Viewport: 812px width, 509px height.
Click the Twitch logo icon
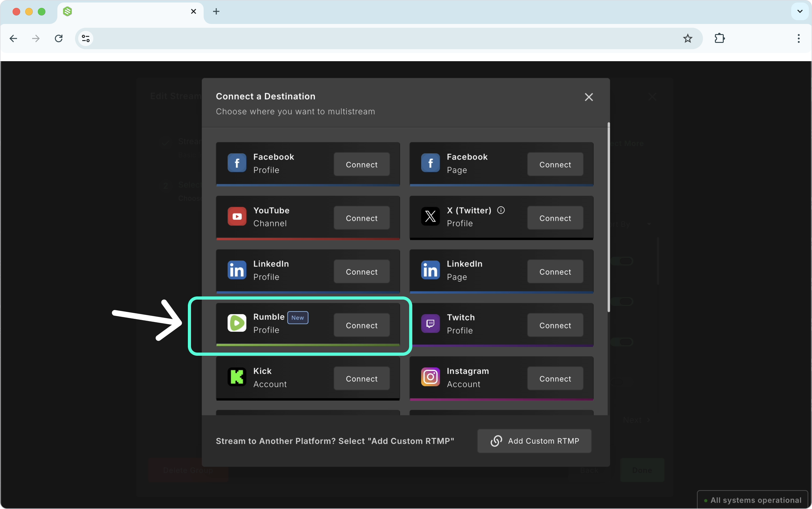click(x=430, y=324)
